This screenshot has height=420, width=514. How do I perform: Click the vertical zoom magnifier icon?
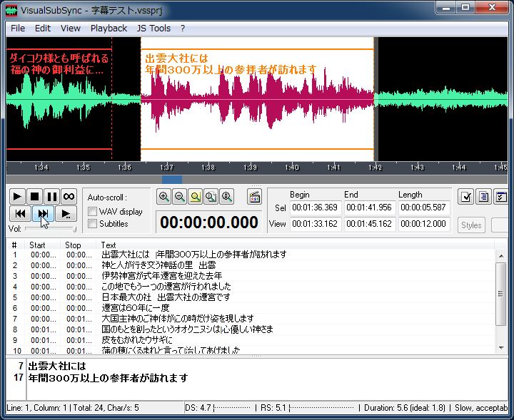(x=226, y=197)
